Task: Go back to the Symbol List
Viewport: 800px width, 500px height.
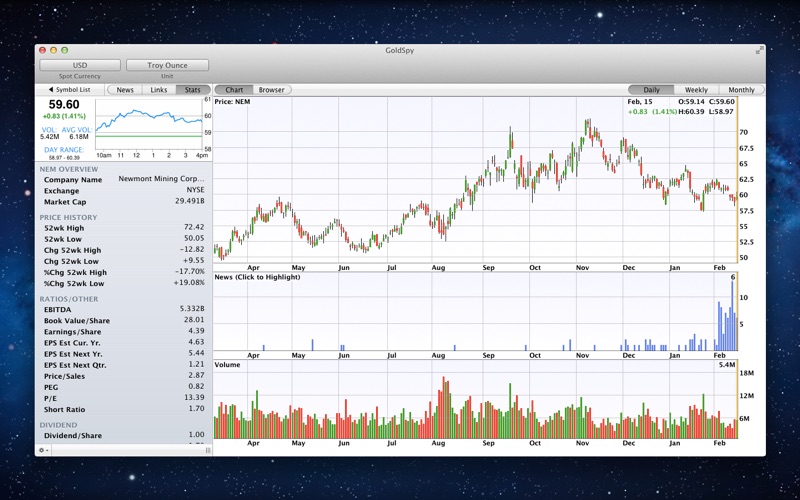Action: [x=69, y=90]
